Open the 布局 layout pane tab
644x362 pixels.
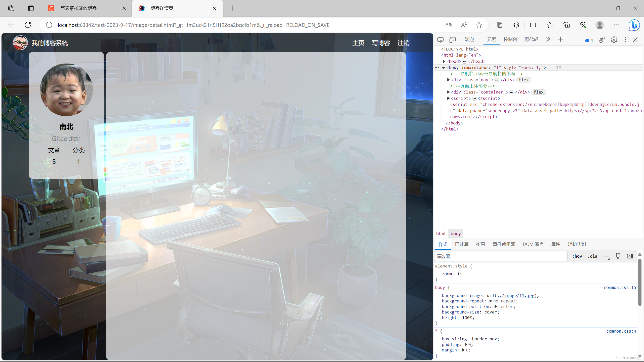480,244
